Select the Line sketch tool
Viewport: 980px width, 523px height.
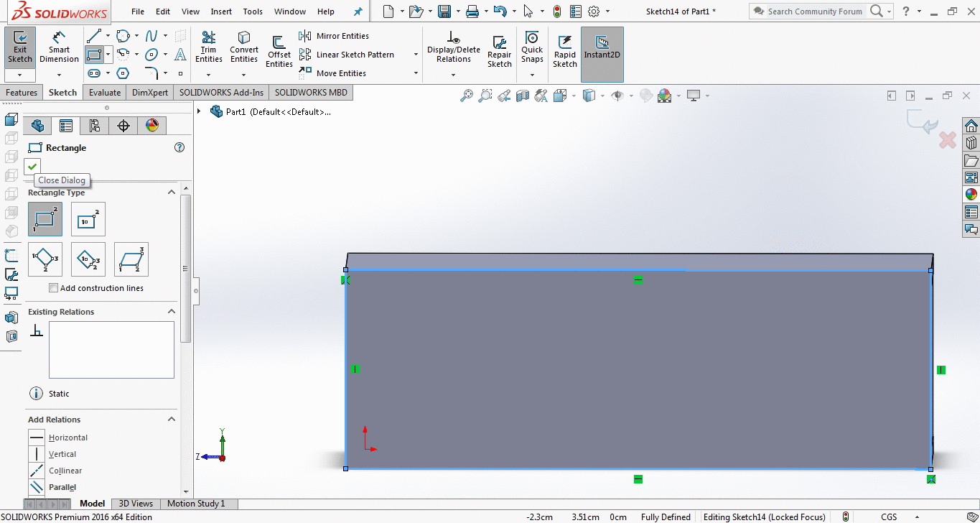(94, 36)
